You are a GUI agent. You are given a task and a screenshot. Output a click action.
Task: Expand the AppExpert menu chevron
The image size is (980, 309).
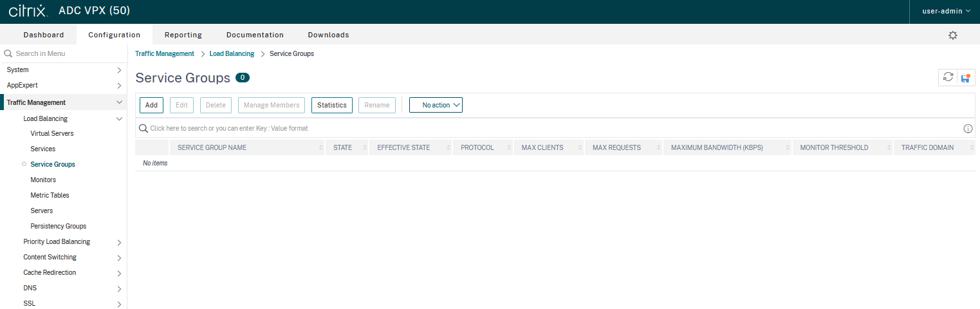(119, 85)
